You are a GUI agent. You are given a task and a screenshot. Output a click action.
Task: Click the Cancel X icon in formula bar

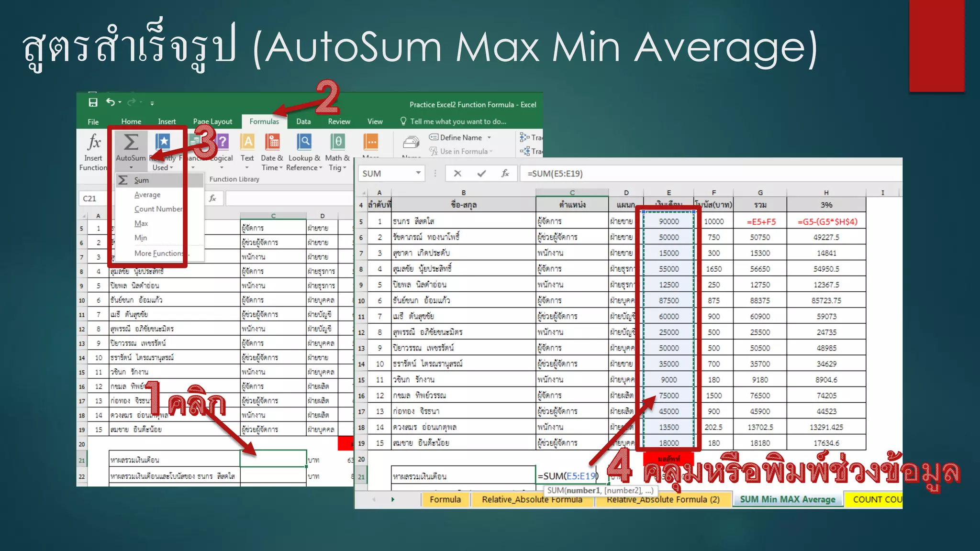(x=457, y=173)
